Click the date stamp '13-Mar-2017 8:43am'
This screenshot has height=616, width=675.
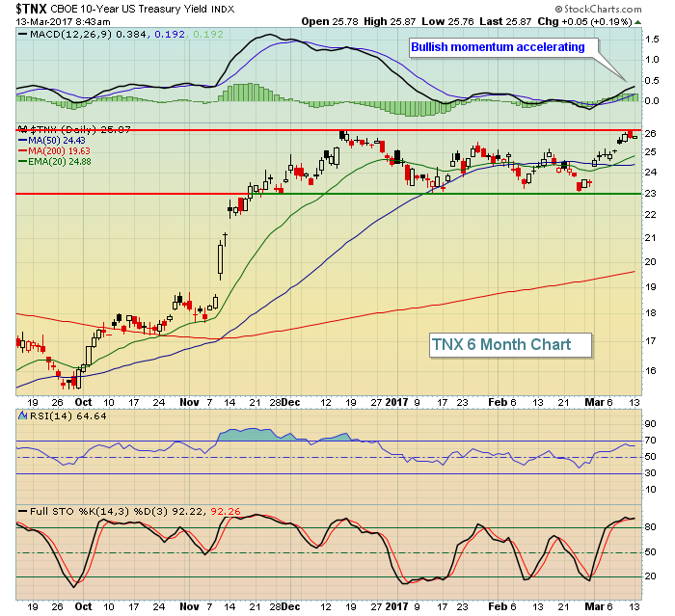(64, 21)
